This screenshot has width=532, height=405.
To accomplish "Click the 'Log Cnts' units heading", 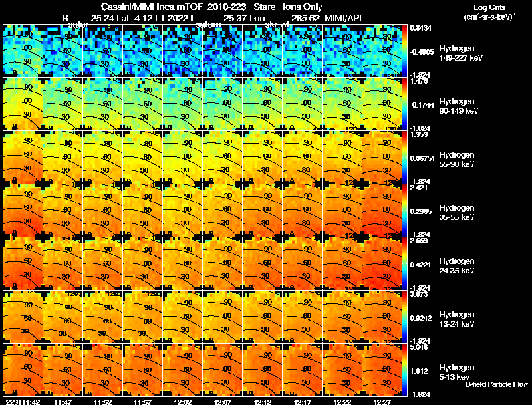I will (489, 7).
